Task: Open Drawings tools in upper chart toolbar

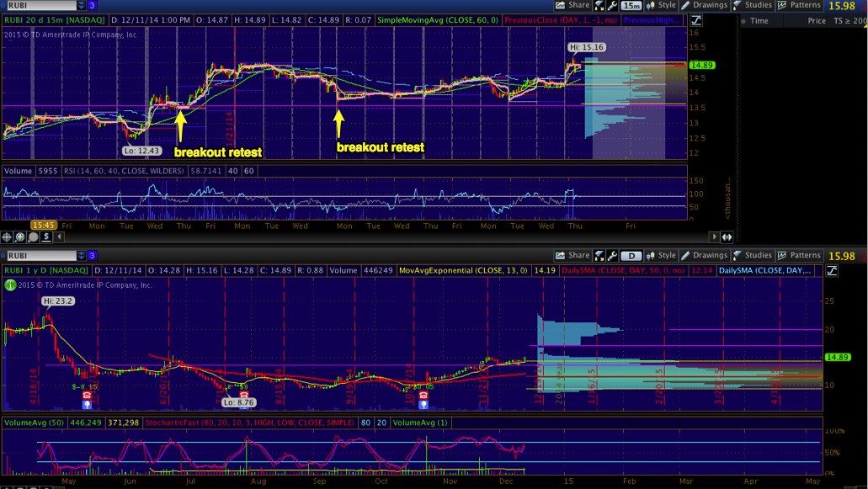Action: 704,5
